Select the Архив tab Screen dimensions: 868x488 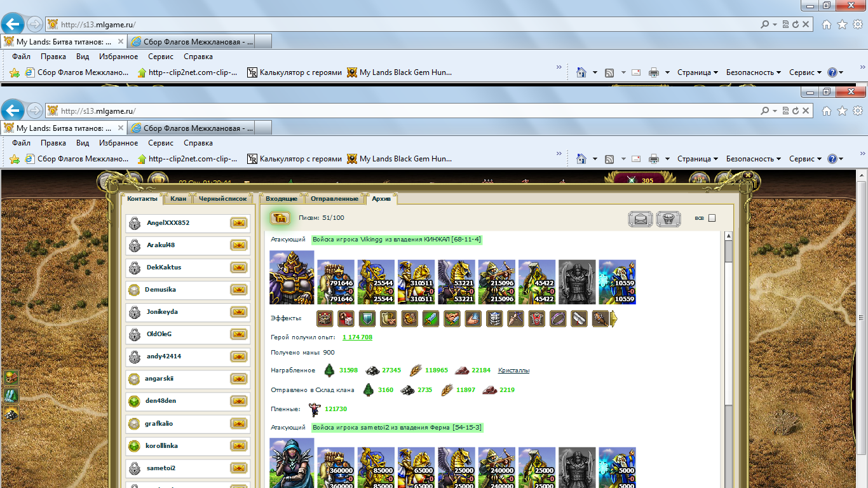coord(381,199)
